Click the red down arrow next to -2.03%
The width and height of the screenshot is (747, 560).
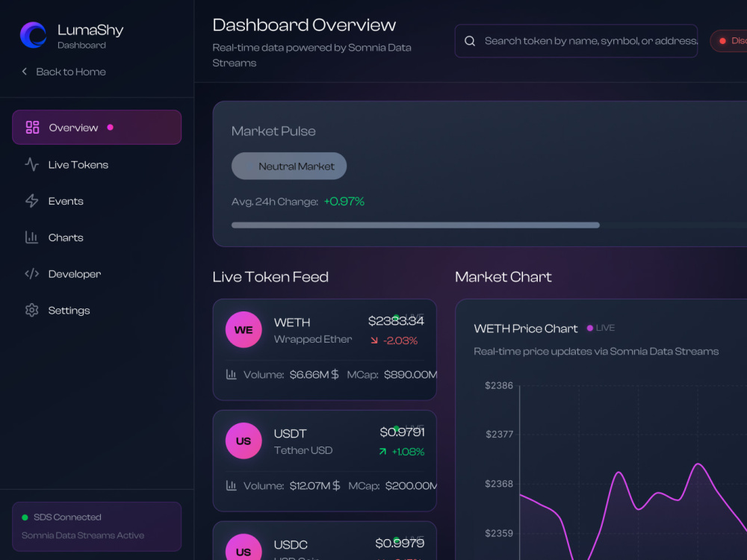point(374,340)
